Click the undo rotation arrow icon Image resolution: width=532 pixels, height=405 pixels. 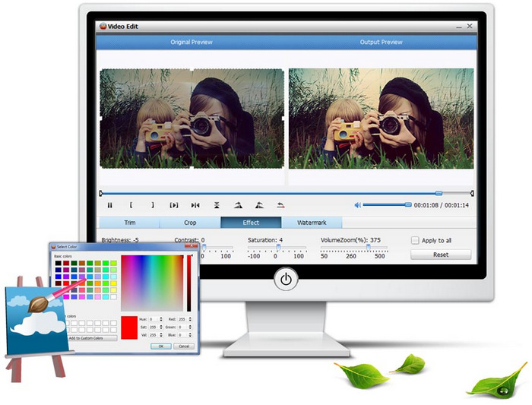pos(280,205)
